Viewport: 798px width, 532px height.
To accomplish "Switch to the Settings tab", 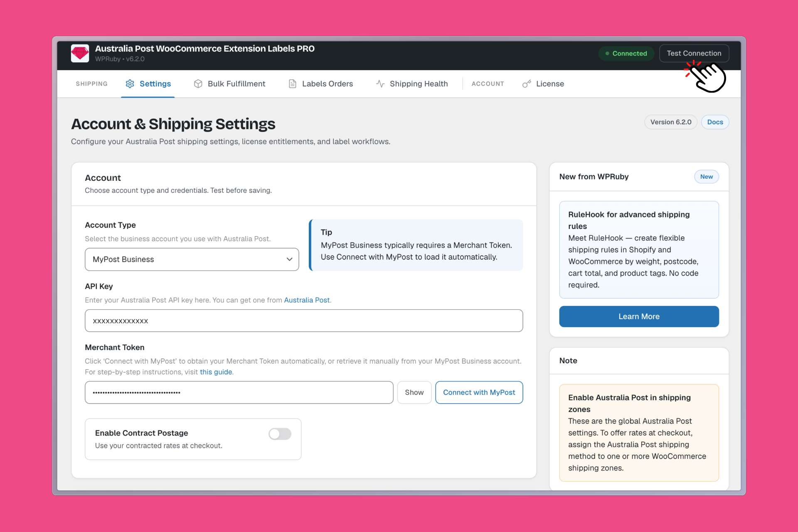I will 148,84.
